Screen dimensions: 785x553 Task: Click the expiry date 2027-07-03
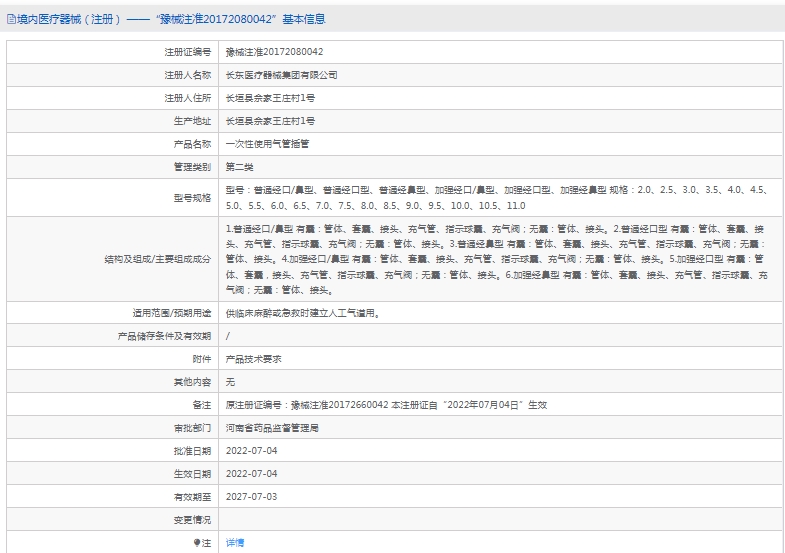coord(251,497)
